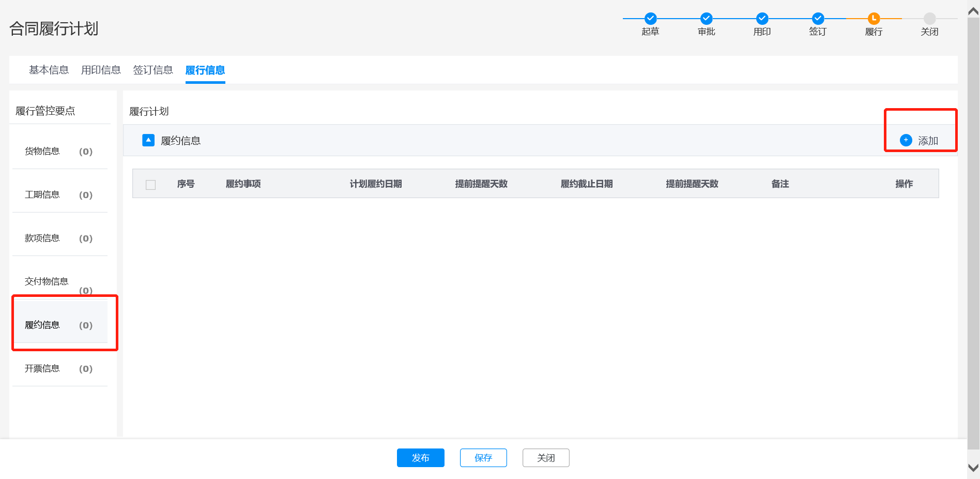Open the 用印信息 tab
980x479 pixels.
(101, 70)
